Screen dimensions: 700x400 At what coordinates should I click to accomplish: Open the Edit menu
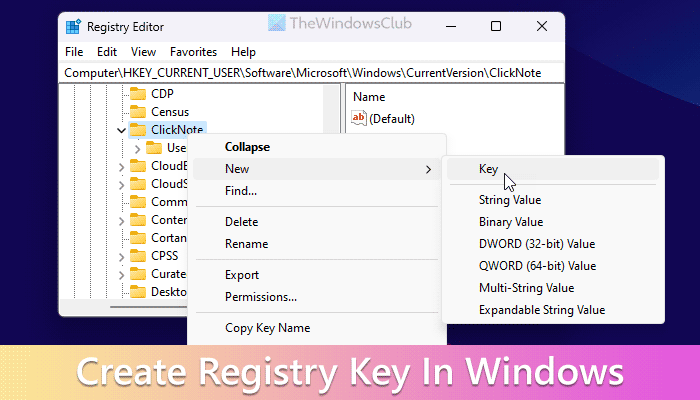107,52
